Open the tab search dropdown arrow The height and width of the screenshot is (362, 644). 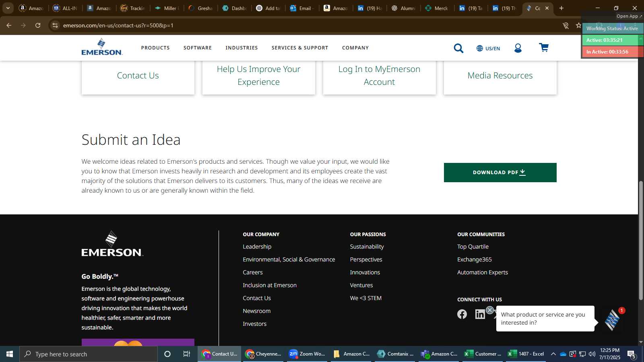pos(8,8)
